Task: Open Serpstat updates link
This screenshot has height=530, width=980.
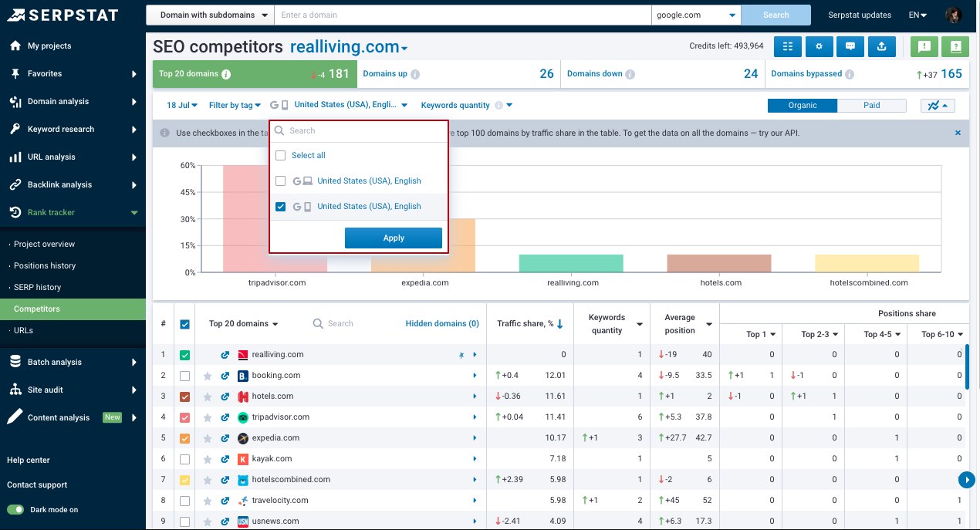Action: coord(860,15)
